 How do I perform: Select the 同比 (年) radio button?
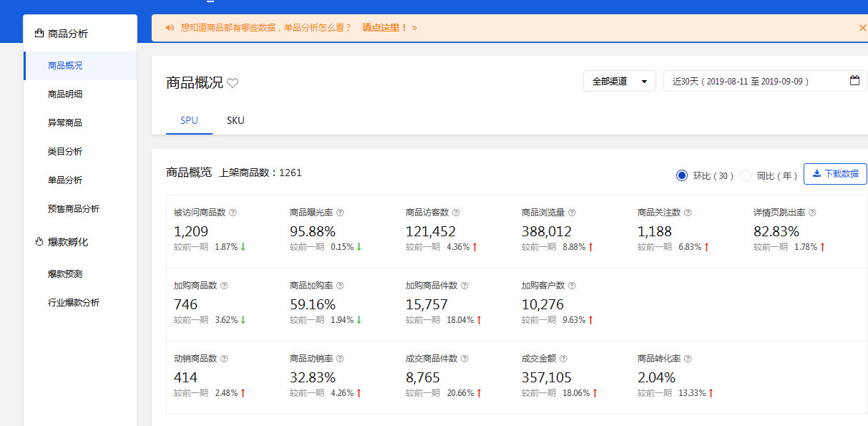pos(746,175)
